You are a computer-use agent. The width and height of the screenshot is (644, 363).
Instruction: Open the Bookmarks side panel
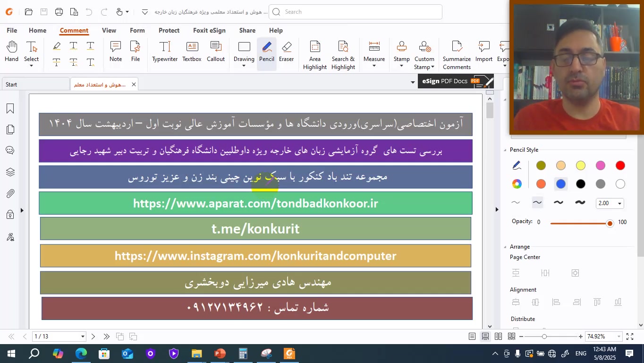10,109
